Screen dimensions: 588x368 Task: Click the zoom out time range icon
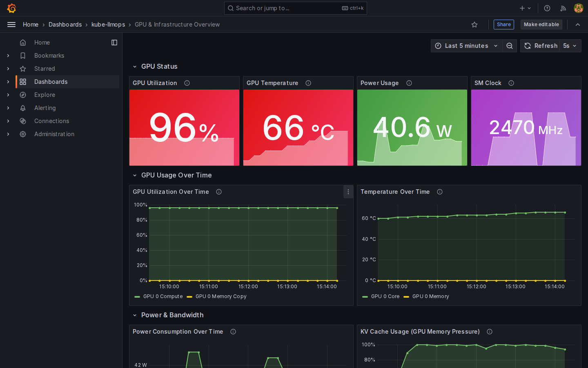[x=510, y=46]
